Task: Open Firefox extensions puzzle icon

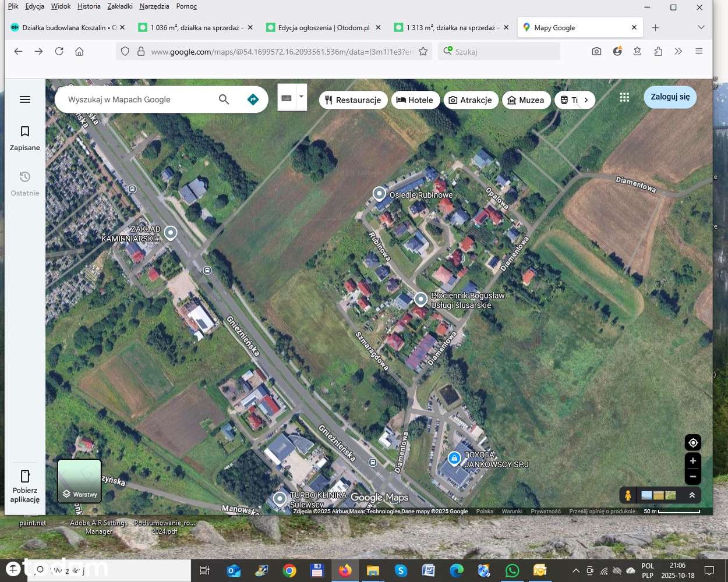Action: tap(658, 51)
